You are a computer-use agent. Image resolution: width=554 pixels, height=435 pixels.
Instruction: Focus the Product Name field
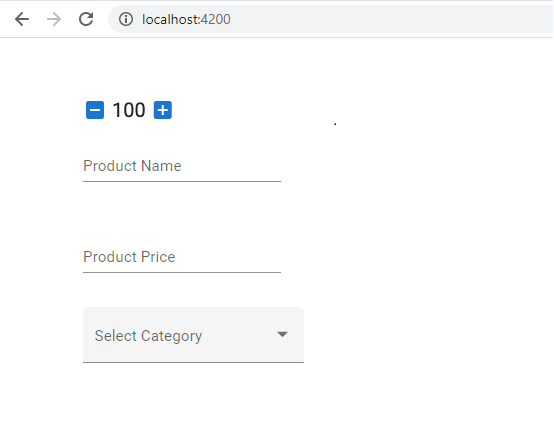(182, 167)
